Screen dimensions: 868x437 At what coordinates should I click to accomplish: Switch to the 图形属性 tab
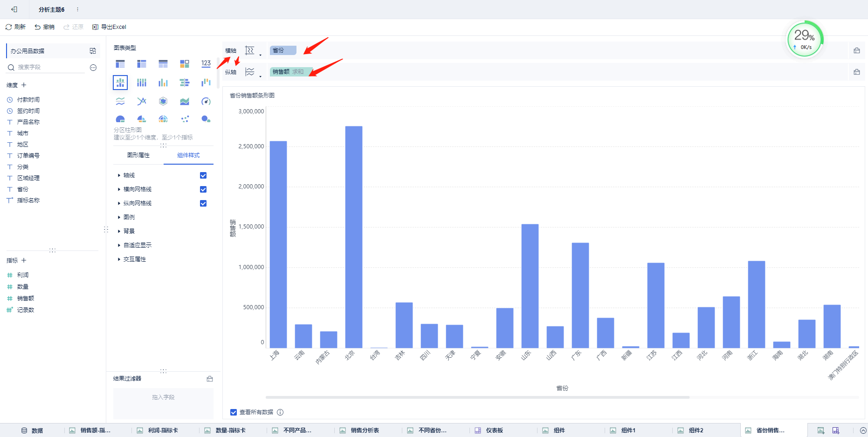tap(138, 155)
